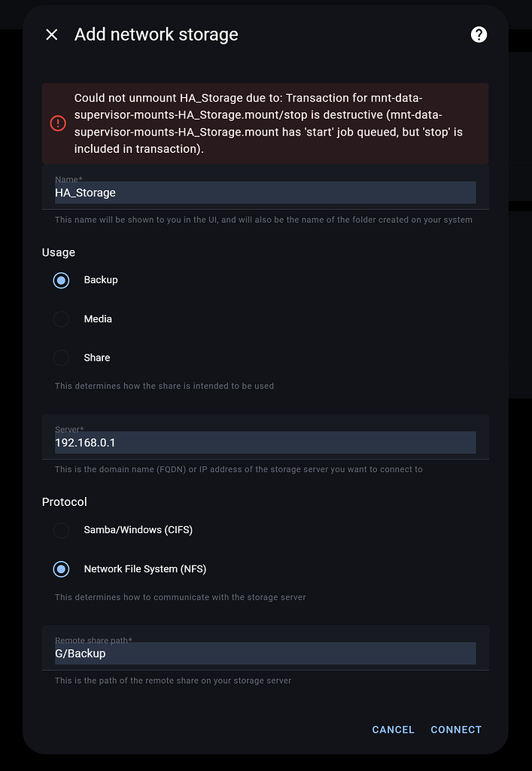Edit the Remote share path G/Backup

click(x=263, y=654)
